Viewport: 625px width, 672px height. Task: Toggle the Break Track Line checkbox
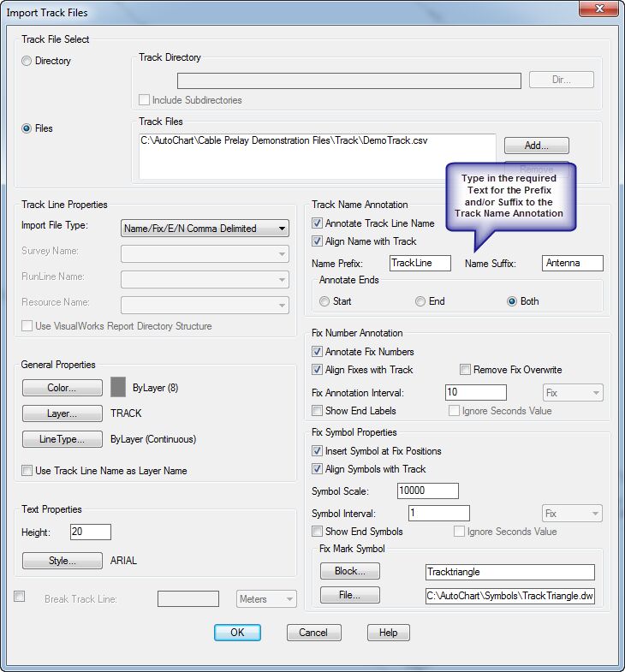coord(20,596)
